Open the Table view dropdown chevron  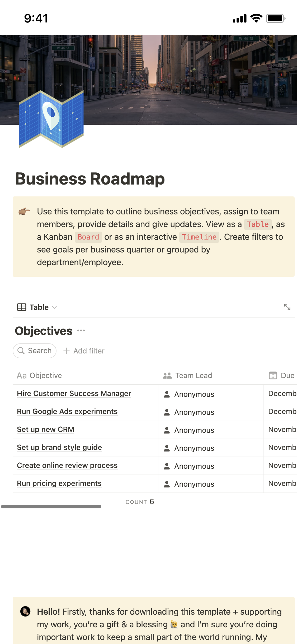pyautogui.click(x=54, y=307)
